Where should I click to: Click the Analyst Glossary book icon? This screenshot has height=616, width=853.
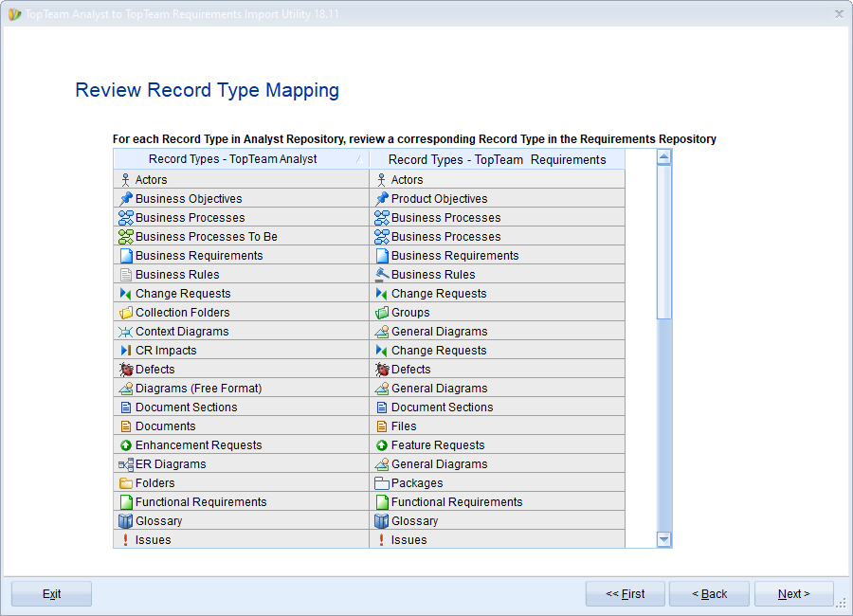pyautogui.click(x=126, y=521)
